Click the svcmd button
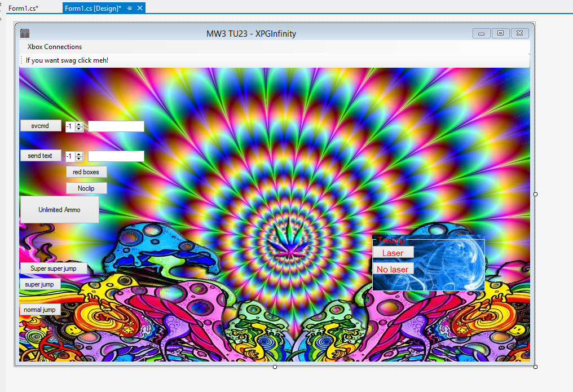 click(41, 126)
